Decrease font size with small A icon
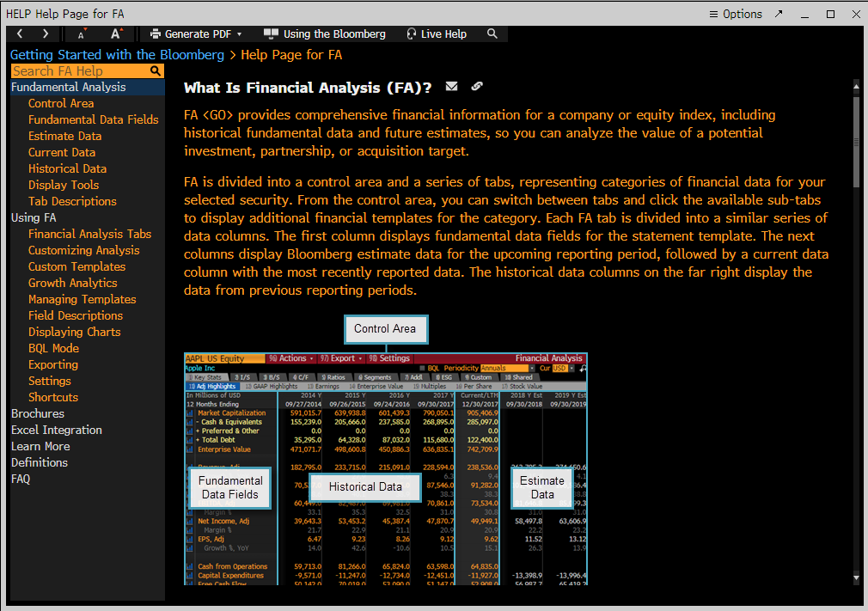Viewport: 868px width, 611px height. coord(82,34)
